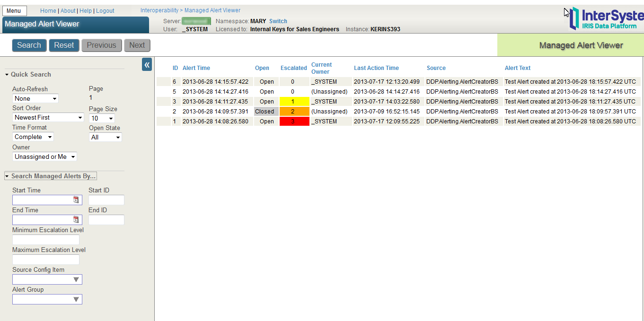644x321 pixels.
Task: Click the Source column header
Action: (436, 68)
